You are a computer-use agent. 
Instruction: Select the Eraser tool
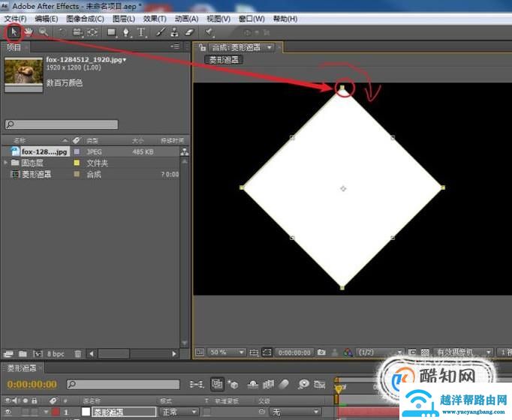(x=190, y=32)
